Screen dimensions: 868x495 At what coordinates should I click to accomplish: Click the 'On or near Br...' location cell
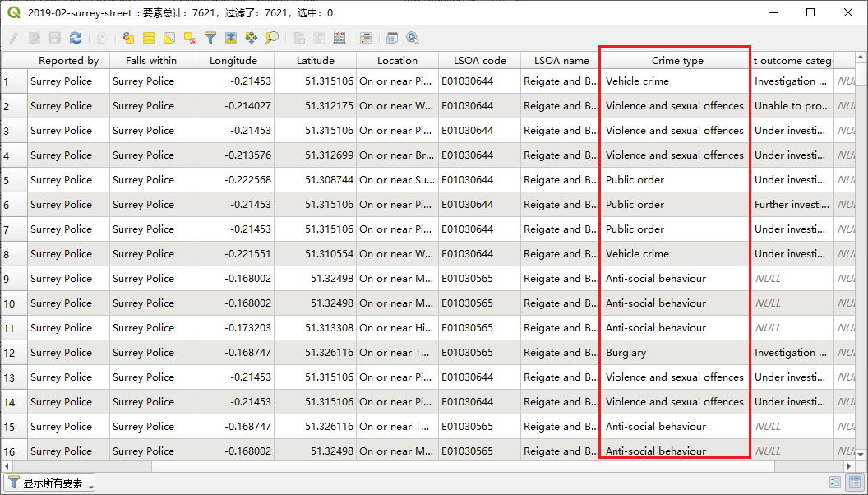(398, 155)
